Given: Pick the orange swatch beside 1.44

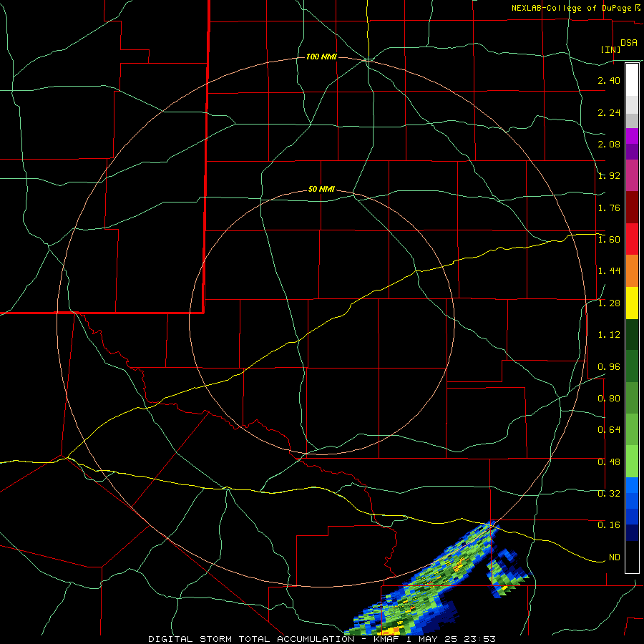Looking at the screenshot, I should 632,271.
